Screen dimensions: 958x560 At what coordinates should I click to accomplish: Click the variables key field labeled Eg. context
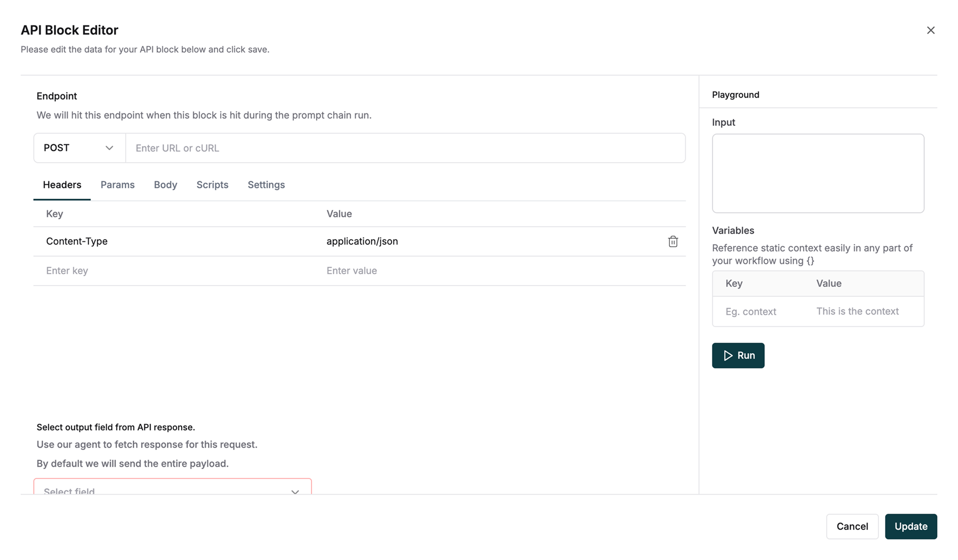click(x=760, y=311)
